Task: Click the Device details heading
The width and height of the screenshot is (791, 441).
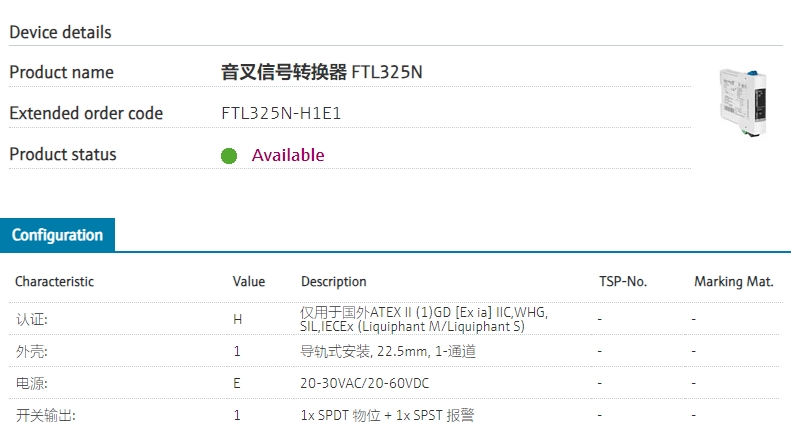Action: 61,32
